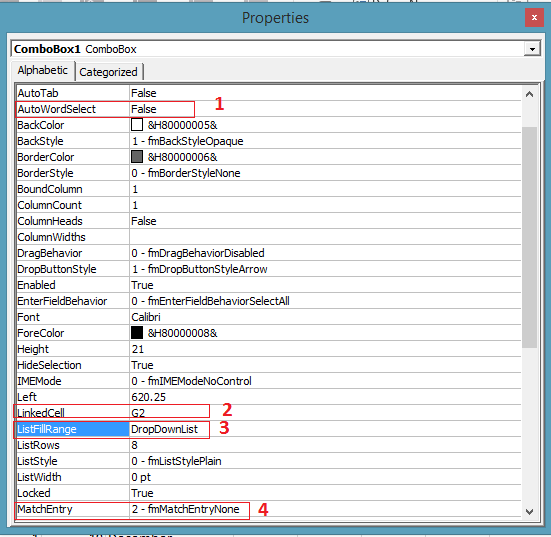
Task: Click scrollbar down arrow in property list
Action: click(x=529, y=511)
